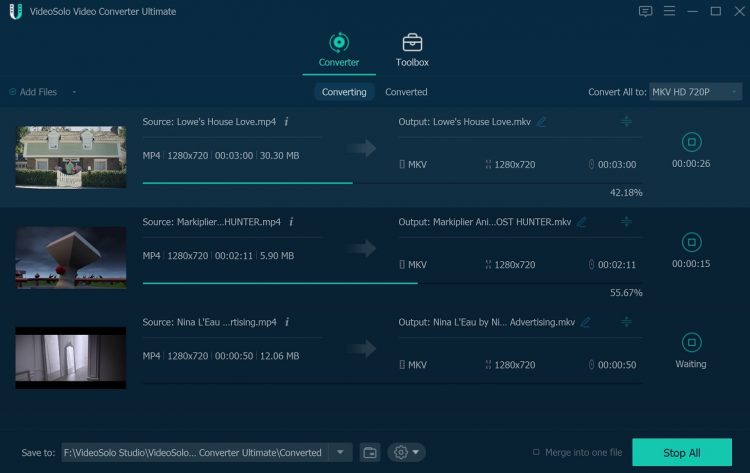Toggle Merge into one file checkbox
The image size is (750, 473).
tap(536, 452)
